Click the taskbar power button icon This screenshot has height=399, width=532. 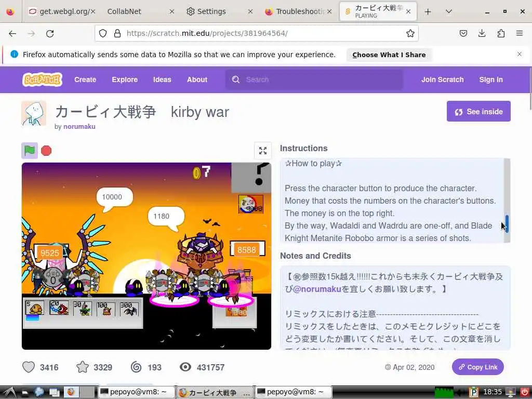pos(525,392)
